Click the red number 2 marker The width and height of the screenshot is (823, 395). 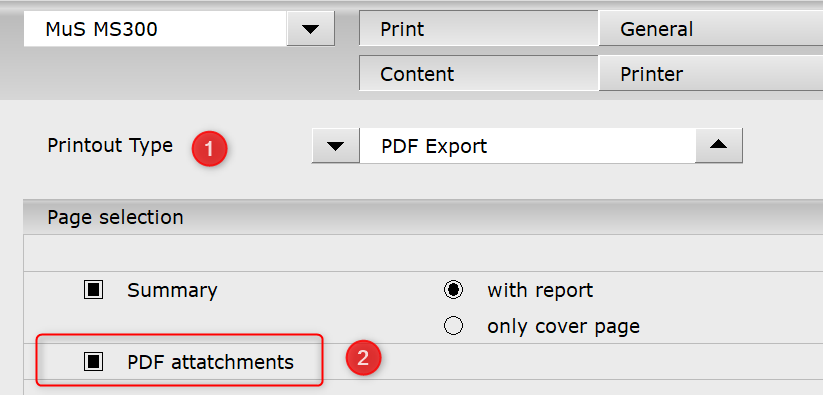tap(363, 358)
